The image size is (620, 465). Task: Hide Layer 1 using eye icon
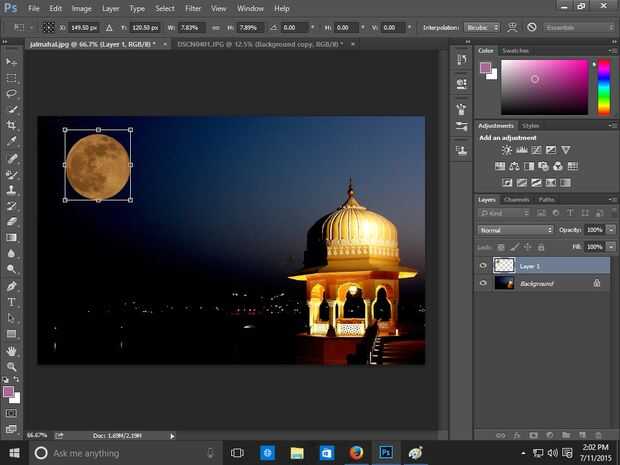tap(483, 265)
